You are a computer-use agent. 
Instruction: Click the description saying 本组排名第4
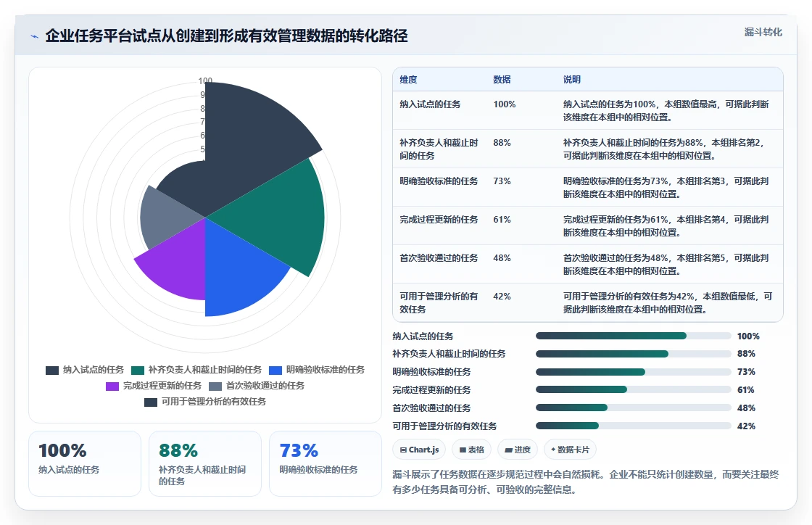coord(666,226)
